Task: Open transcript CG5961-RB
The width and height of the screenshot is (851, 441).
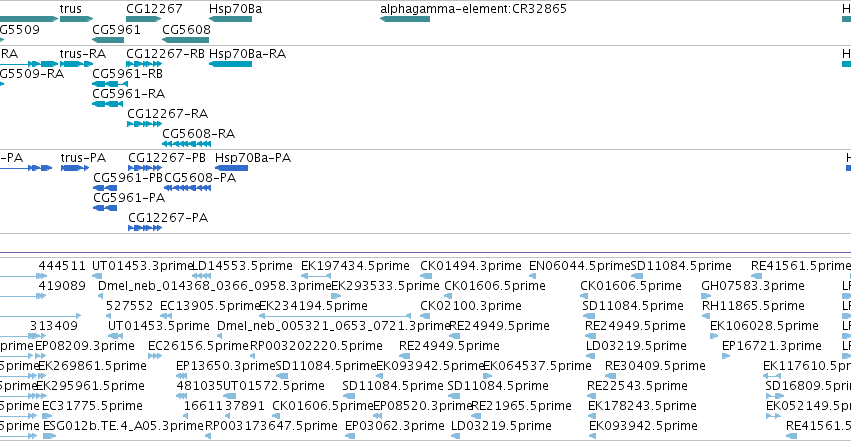Action: (128, 74)
